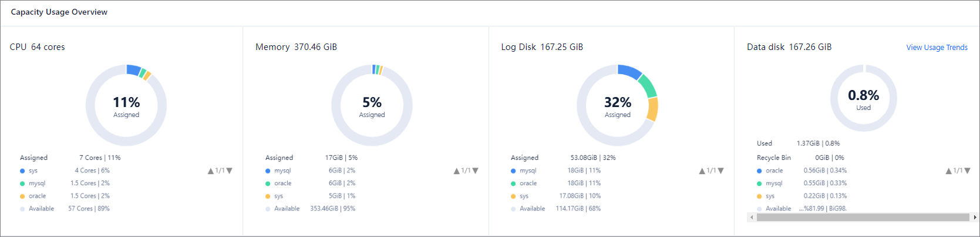The width and height of the screenshot is (980, 237).
Task: Click the previous-page arrow in CPU legend
Action: click(211, 171)
